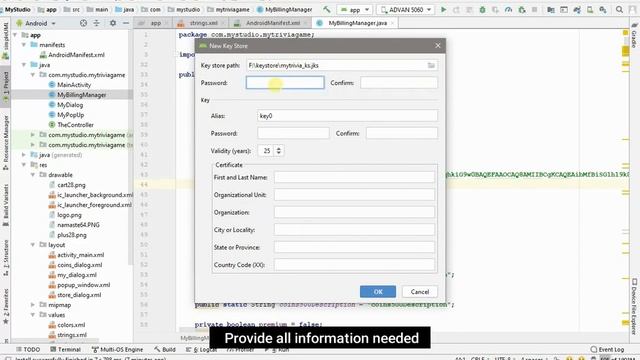Image resolution: width=640 pixels, height=360 pixels.
Task: Select TheController in the tree
Action: (x=71, y=125)
